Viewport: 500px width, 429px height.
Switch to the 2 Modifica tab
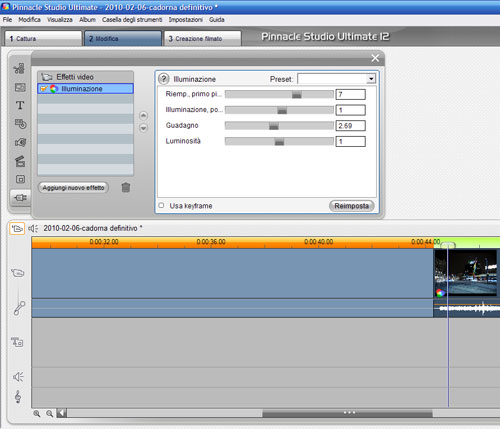[x=123, y=39]
